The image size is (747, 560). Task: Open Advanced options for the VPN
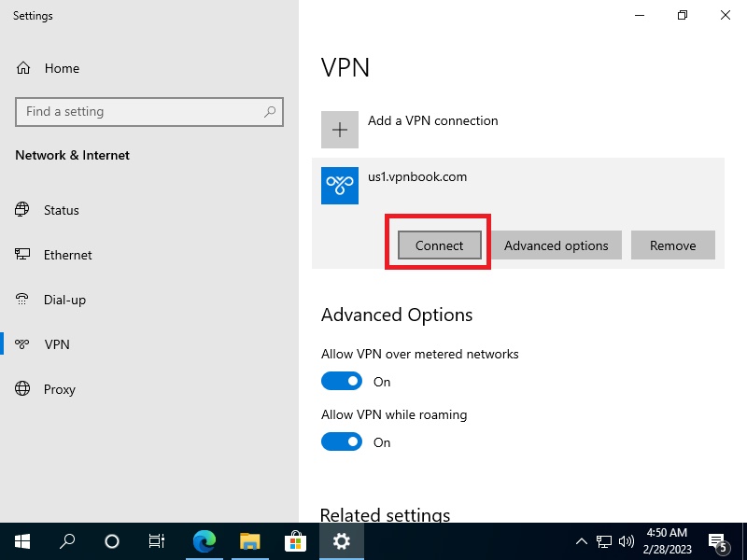(556, 245)
